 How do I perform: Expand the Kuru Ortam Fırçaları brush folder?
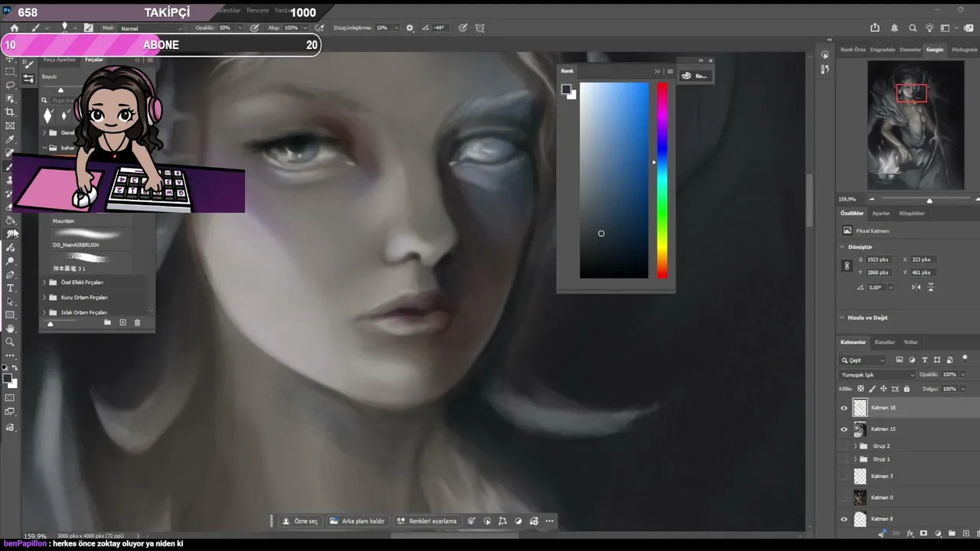[x=44, y=297]
